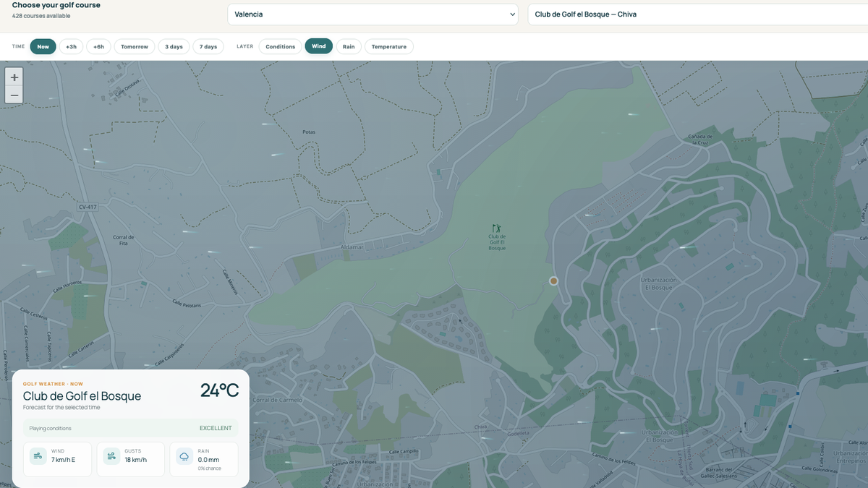Show the Temperature map layer
Image resolution: width=868 pixels, height=488 pixels.
tap(389, 47)
